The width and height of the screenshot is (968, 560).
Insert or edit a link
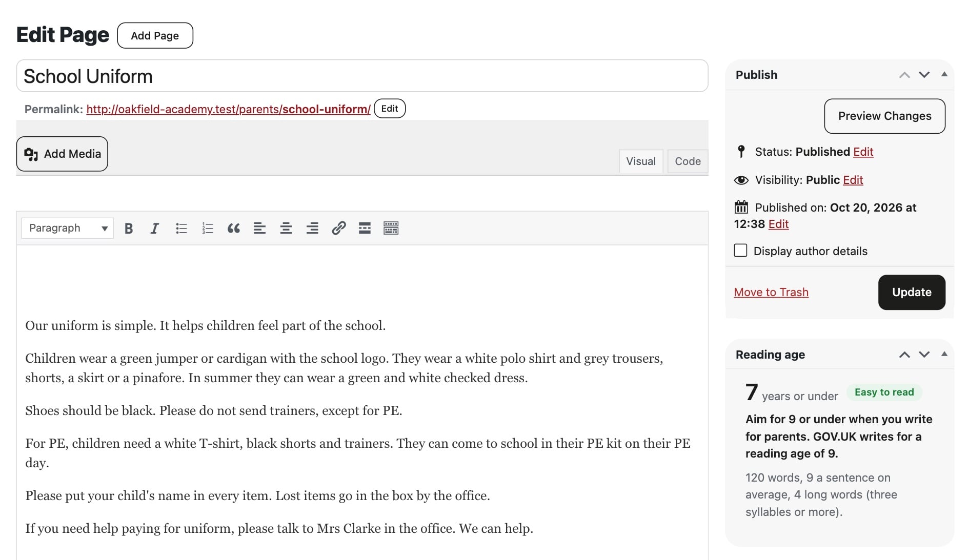click(338, 228)
